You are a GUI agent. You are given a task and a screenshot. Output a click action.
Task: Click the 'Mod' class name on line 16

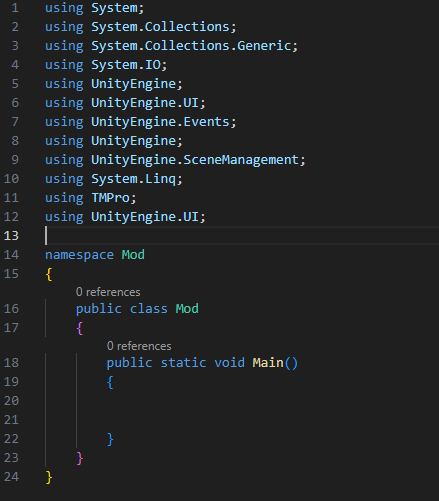(187, 309)
